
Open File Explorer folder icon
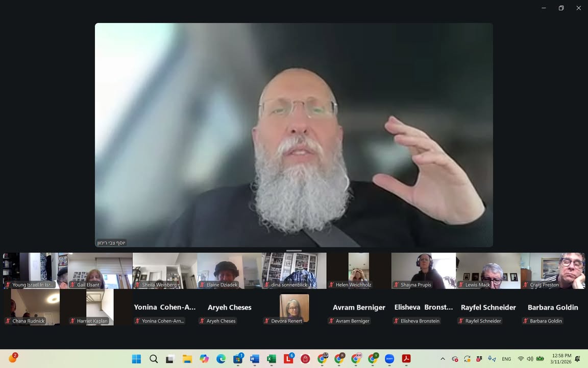pos(187,359)
